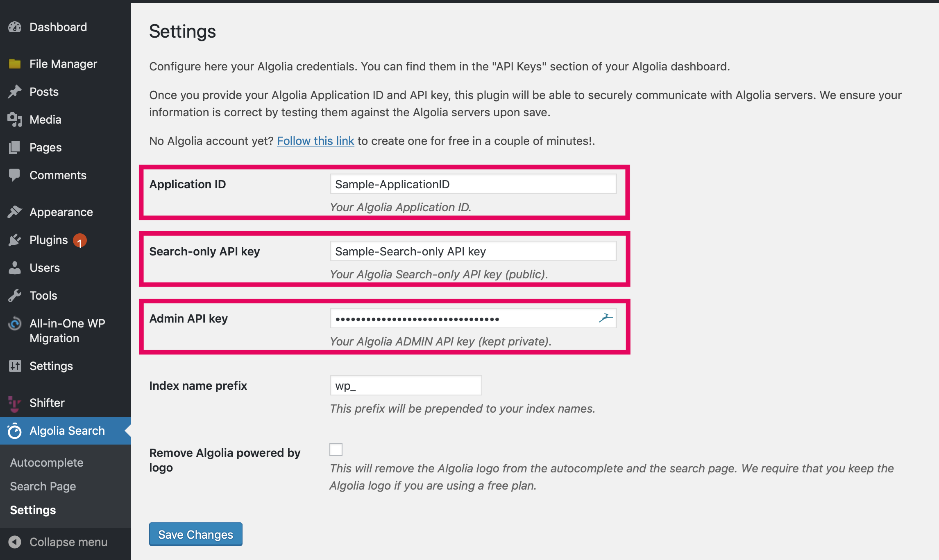The width and height of the screenshot is (939, 560).
Task: Toggle the Remove Algolia powered by logo checkbox
Action: [336, 449]
